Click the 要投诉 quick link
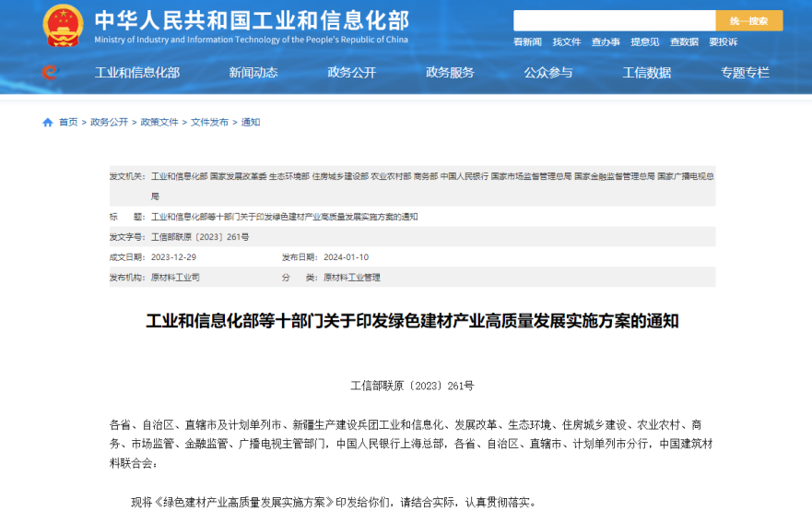The width and height of the screenshot is (812, 523). tap(724, 42)
